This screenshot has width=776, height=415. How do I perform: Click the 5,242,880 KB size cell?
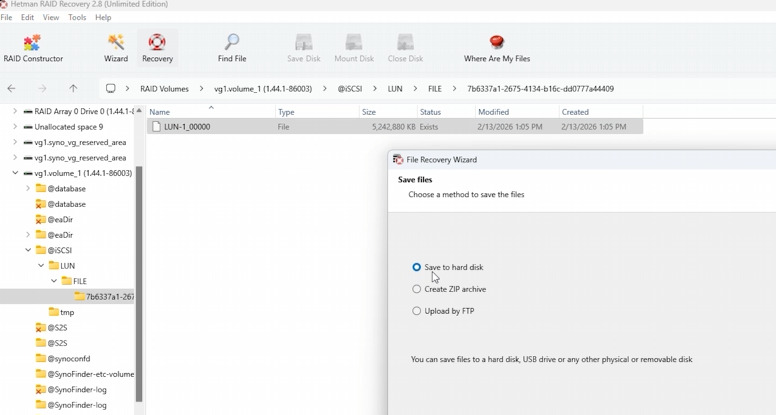394,127
